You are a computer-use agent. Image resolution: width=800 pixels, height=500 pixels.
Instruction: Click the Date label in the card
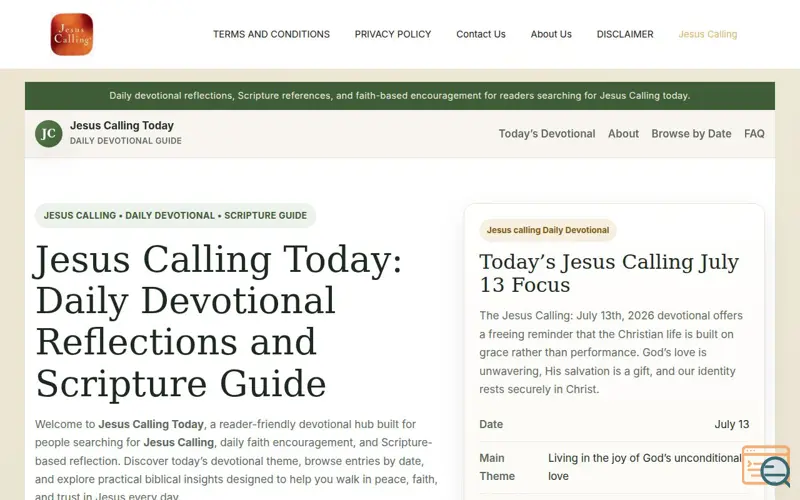491,424
